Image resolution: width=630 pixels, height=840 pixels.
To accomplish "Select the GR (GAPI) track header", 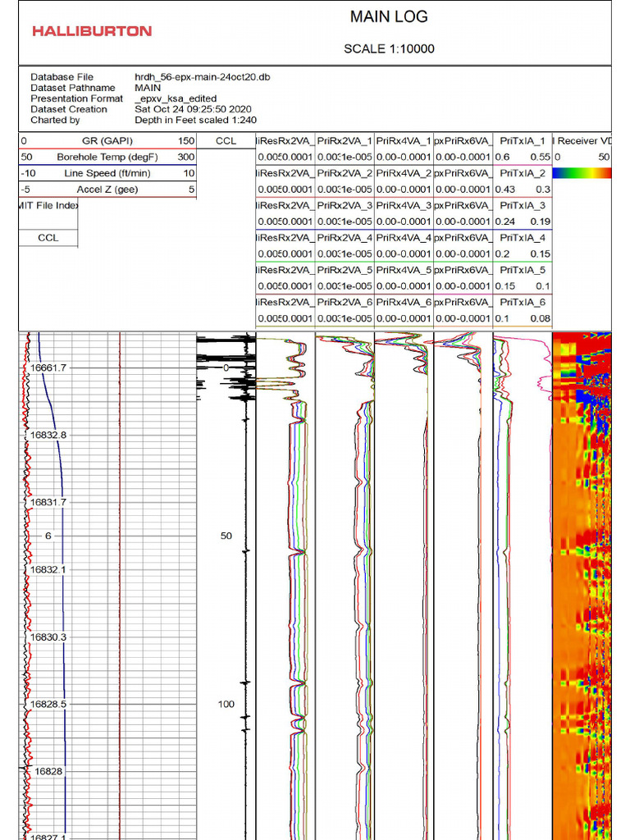I will click(x=107, y=141).
